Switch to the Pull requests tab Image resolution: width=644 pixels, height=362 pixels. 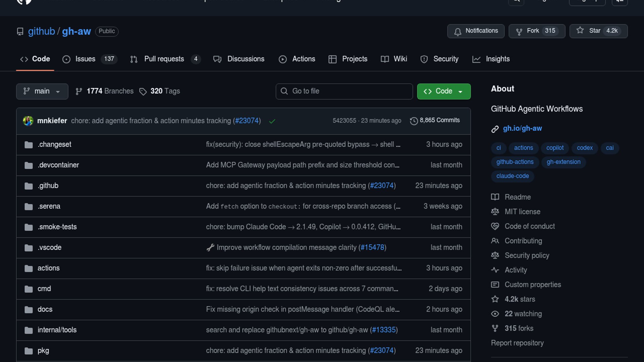(x=164, y=59)
